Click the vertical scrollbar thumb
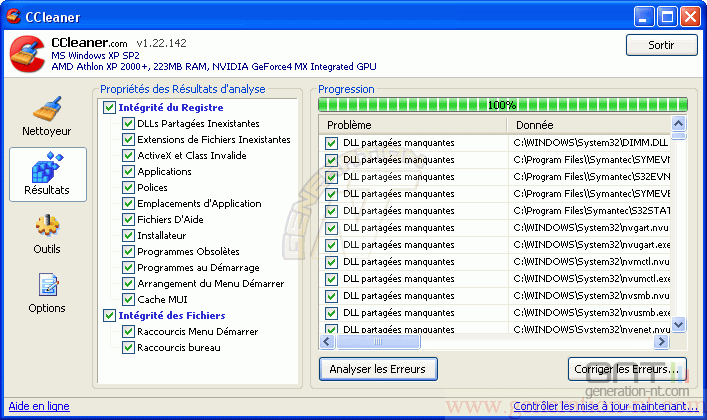The width and height of the screenshot is (707, 420). point(679,135)
